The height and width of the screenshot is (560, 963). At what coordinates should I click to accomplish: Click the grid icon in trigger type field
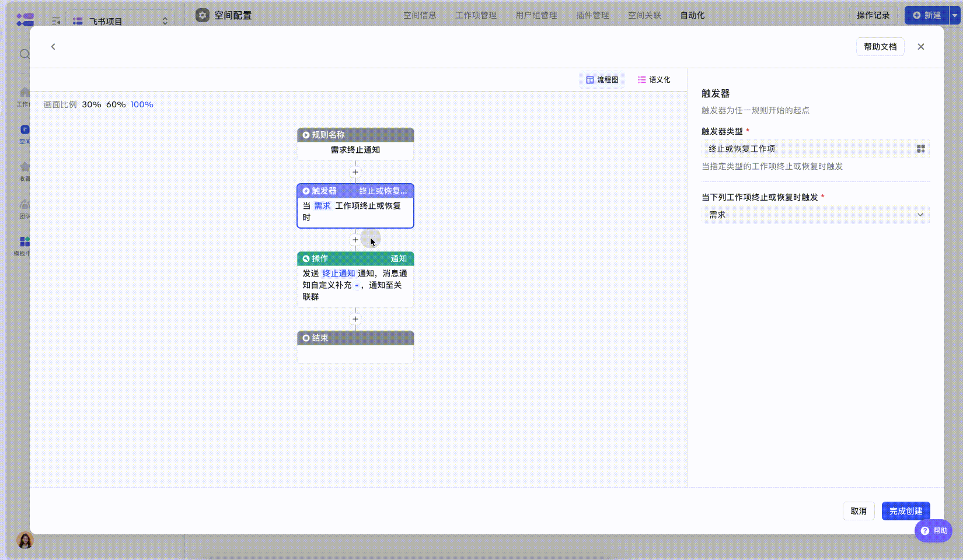click(921, 149)
